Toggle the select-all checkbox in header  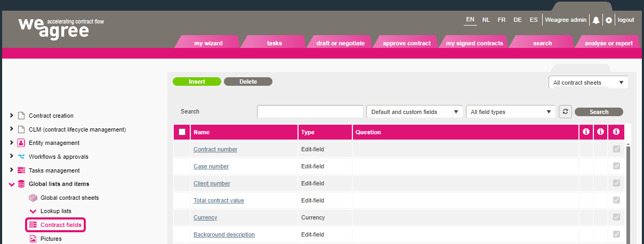point(182,132)
